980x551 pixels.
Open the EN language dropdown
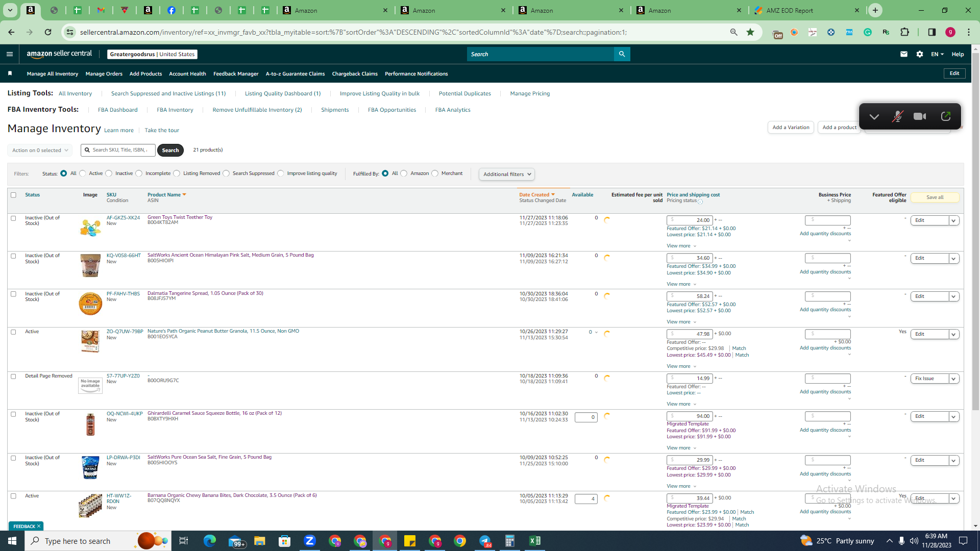click(937, 54)
